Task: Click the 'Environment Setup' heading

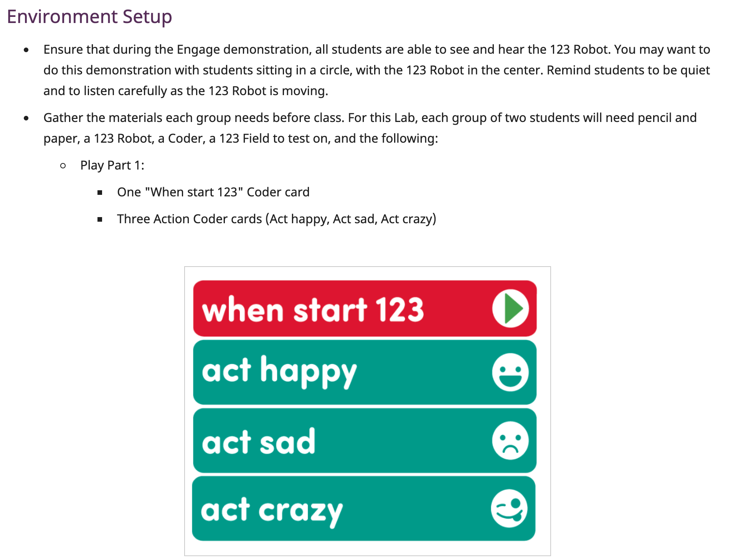Action: pyautogui.click(x=89, y=16)
